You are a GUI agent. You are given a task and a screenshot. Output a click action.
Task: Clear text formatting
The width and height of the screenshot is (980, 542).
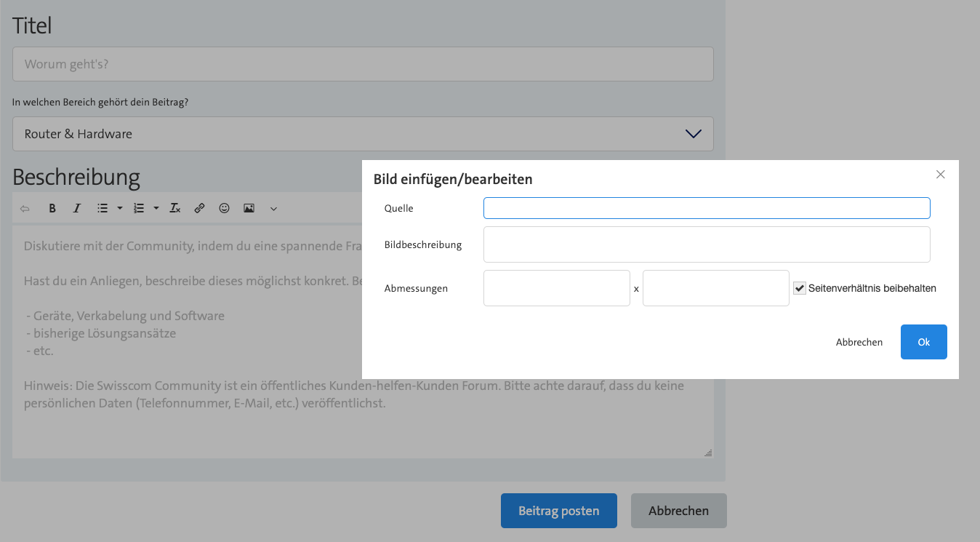[174, 209]
